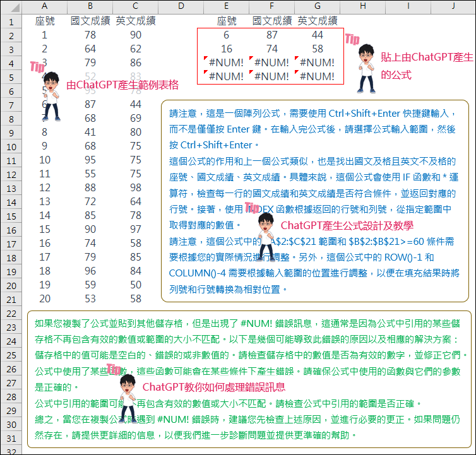Select row 31 header
This screenshot has height=455, width=476.
(11, 439)
